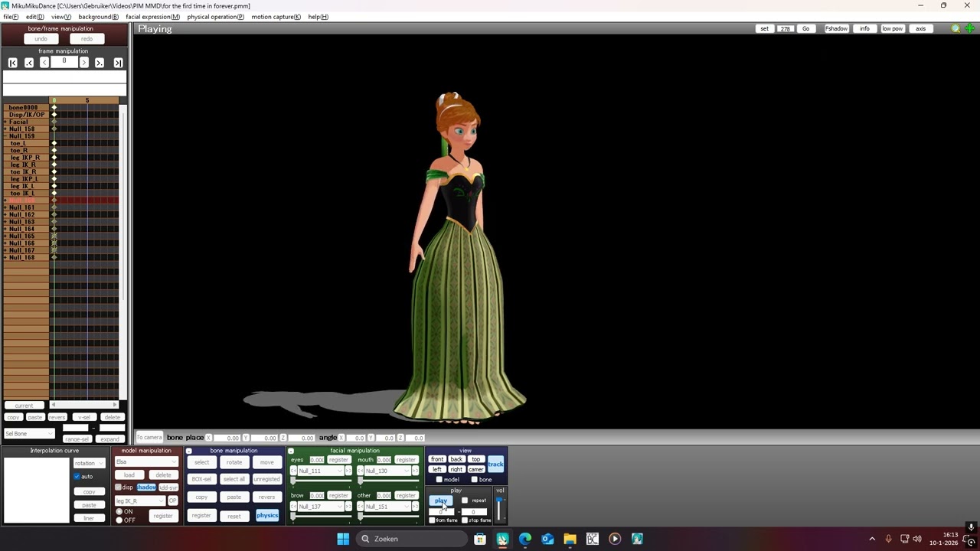Next brow morph arrow button
980x551 pixels.
pos(348,507)
